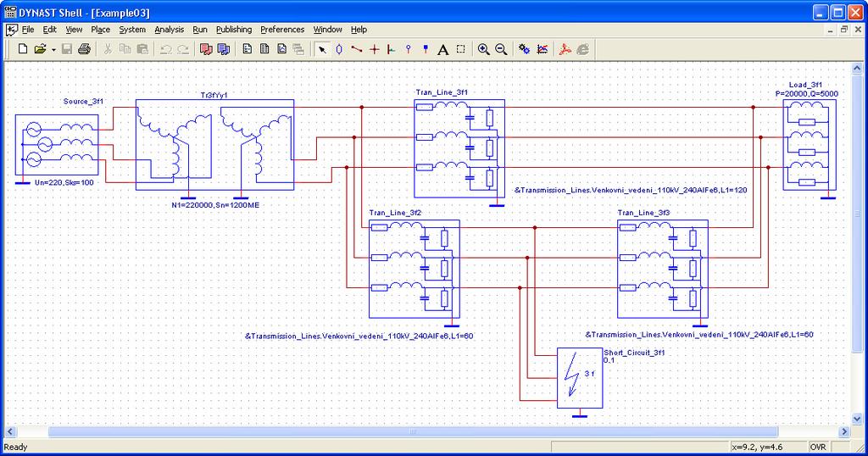
Task: Click the vertical scrollbar down arrow
Action: (x=857, y=419)
